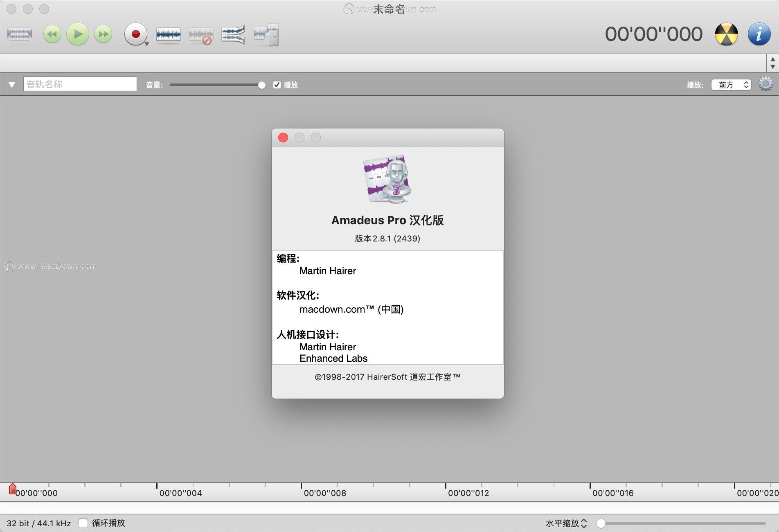Click the waveform with razor blade icon
The height and width of the screenshot is (532, 779).
coord(266,35)
